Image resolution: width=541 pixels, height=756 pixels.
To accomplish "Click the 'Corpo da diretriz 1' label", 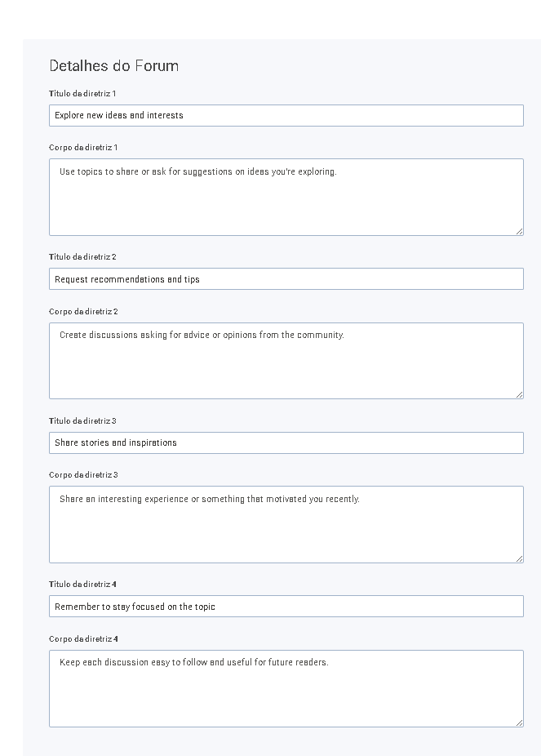I will coord(83,148).
